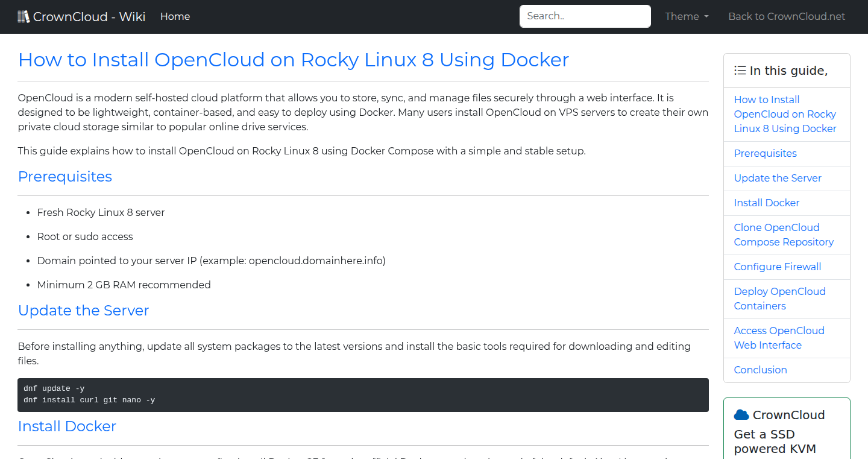This screenshot has height=459, width=868.
Task: Click the Install Docker article heading
Action: coord(67,426)
